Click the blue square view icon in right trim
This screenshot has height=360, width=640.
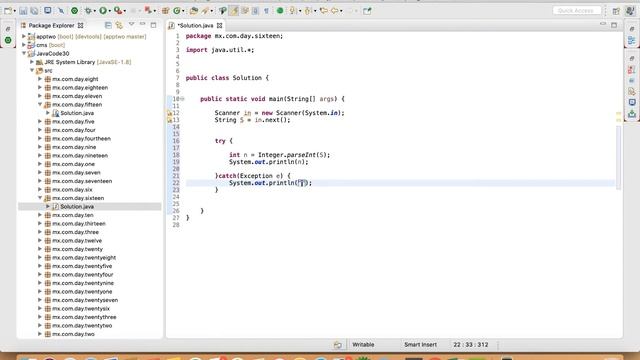point(632,102)
